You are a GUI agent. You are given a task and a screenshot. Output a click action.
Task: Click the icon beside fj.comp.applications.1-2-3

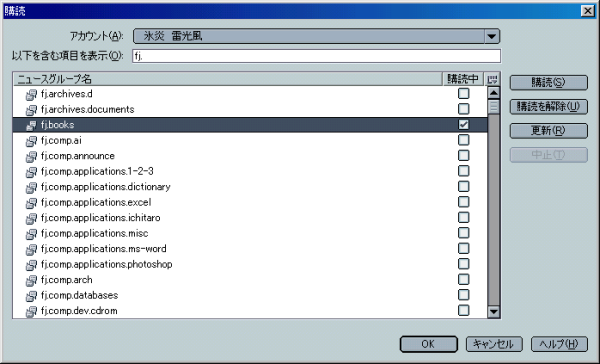coord(31,172)
